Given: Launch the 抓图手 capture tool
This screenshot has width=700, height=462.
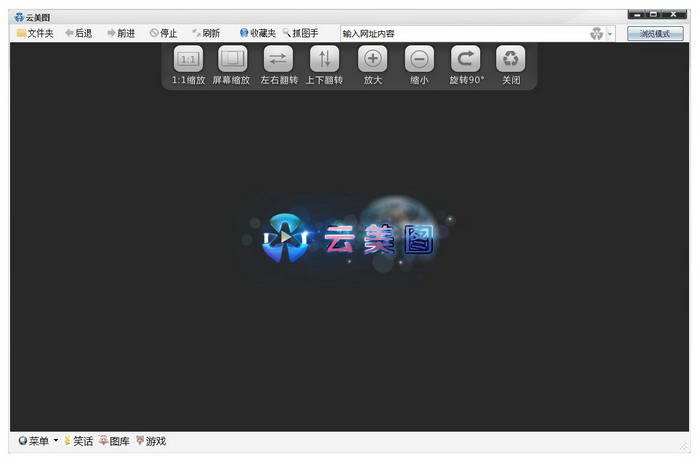Looking at the screenshot, I should coord(300,33).
